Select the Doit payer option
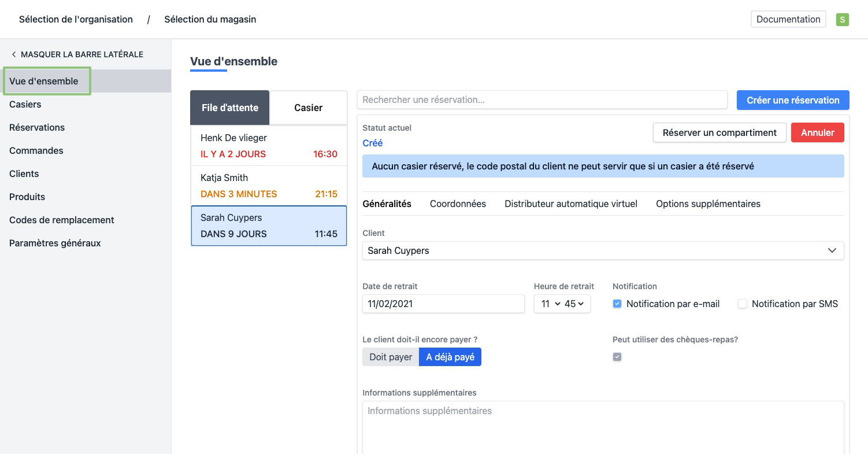868x454 pixels. coord(391,357)
